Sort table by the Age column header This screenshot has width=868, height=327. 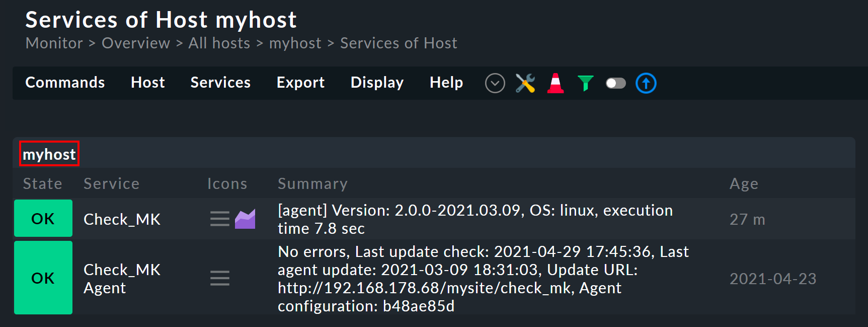(x=743, y=184)
